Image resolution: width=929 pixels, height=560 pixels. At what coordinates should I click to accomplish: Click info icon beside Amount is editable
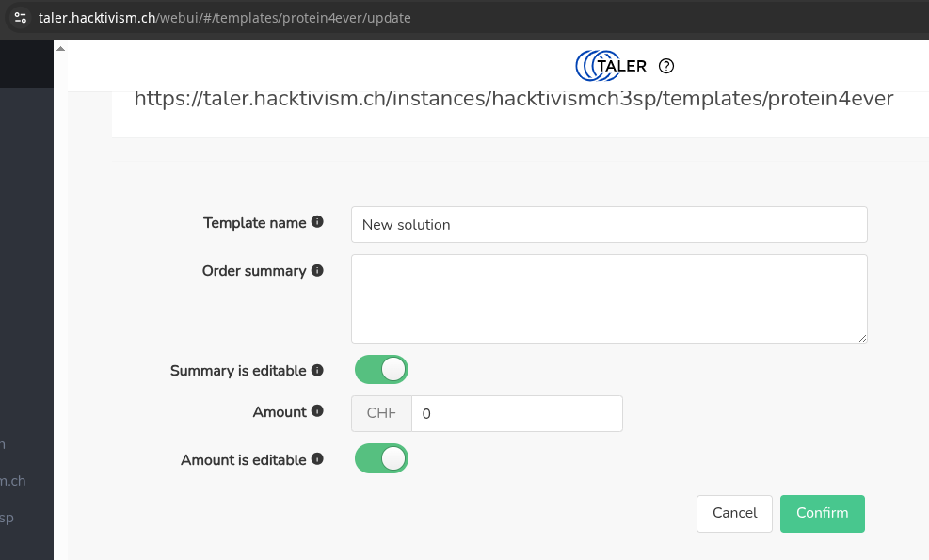coord(317,458)
